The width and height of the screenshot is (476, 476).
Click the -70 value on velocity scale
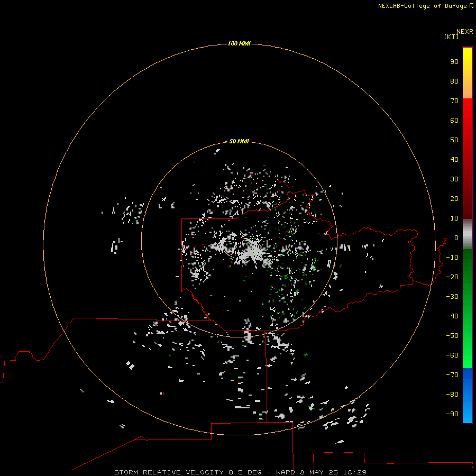click(x=452, y=375)
